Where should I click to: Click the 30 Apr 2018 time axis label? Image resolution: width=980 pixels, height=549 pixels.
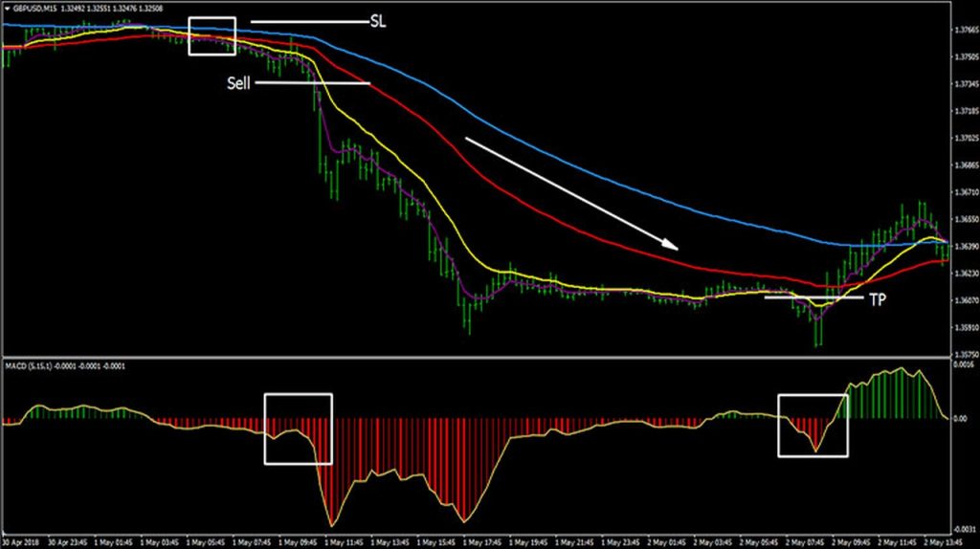tap(20, 542)
